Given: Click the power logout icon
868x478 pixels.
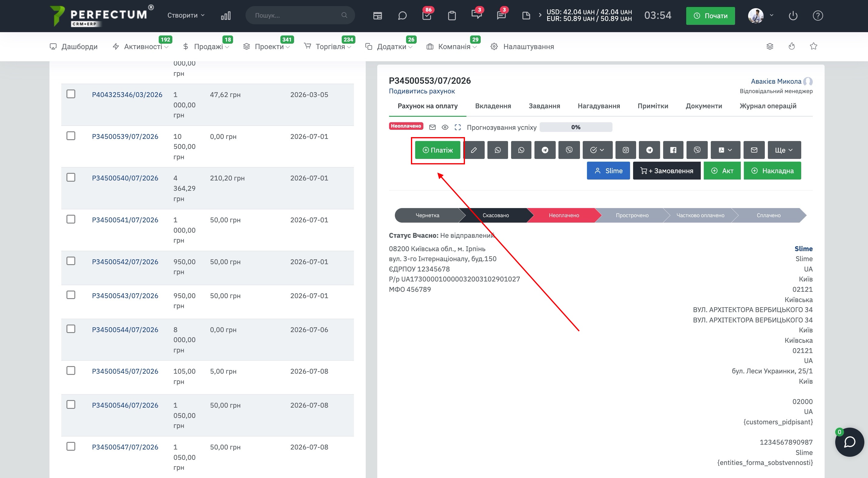Looking at the screenshot, I should click(793, 15).
